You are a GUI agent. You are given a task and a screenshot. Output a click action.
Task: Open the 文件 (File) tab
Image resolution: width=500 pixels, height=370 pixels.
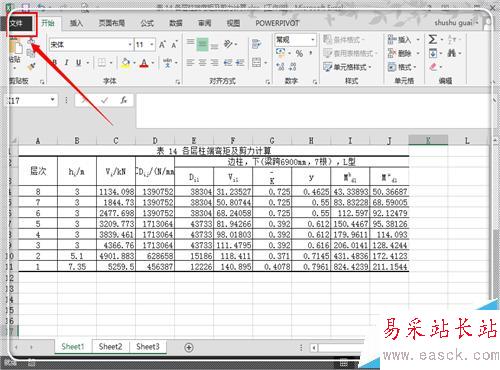click(16, 23)
